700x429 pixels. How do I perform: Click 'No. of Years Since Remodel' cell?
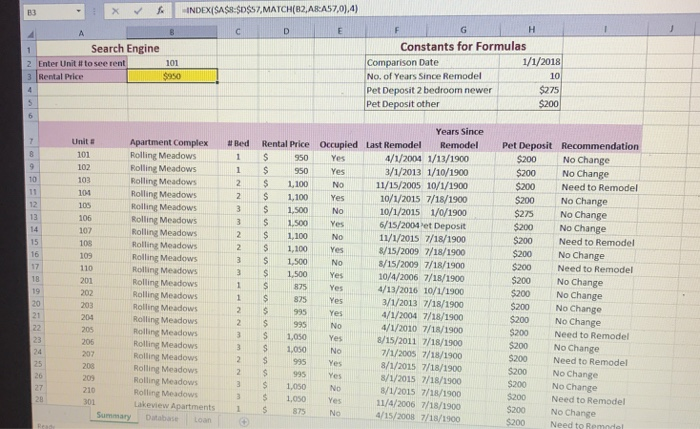click(x=432, y=76)
